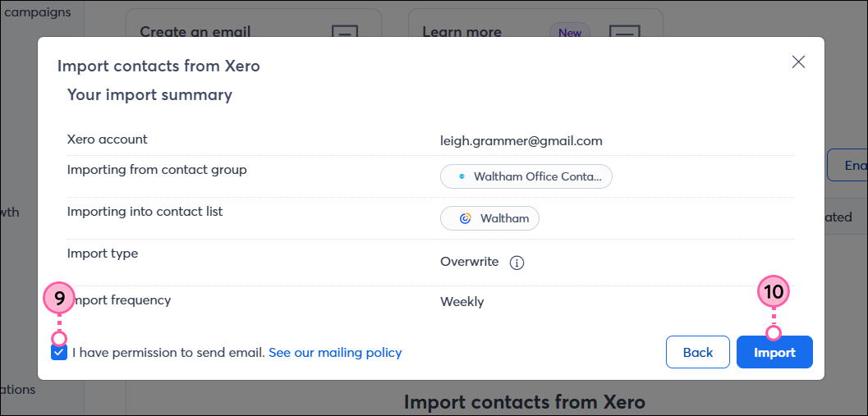This screenshot has height=416, width=868.
Task: Click the Your import summary heading
Action: [149, 95]
